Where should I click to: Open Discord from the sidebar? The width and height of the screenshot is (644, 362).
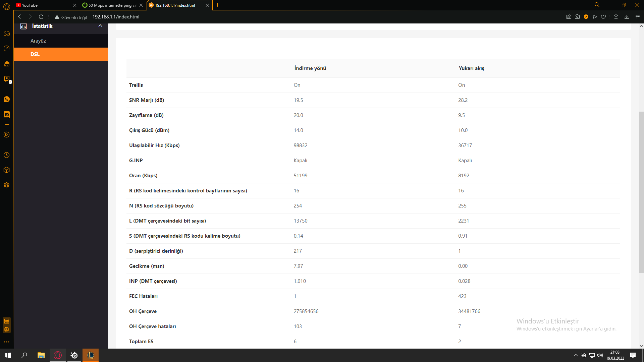click(6, 115)
